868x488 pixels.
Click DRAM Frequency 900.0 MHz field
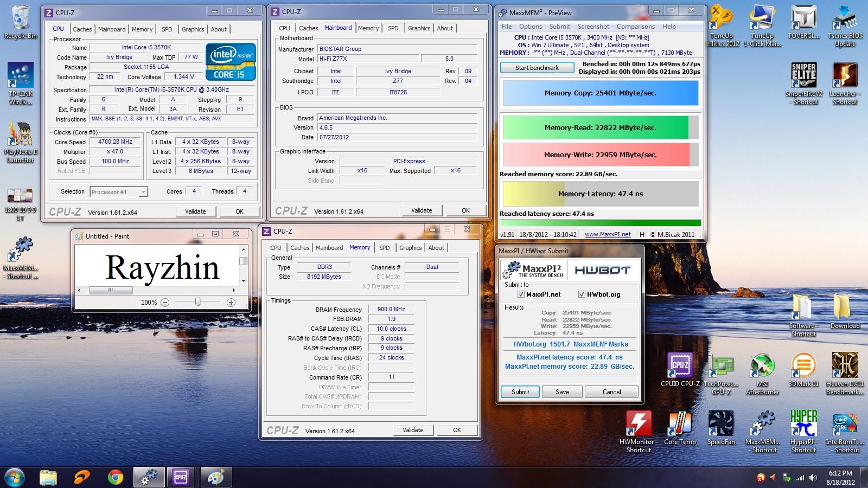[391, 310]
